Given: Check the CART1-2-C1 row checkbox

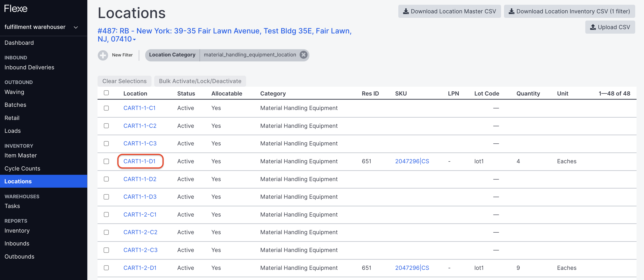Looking at the screenshot, I should coord(106,215).
